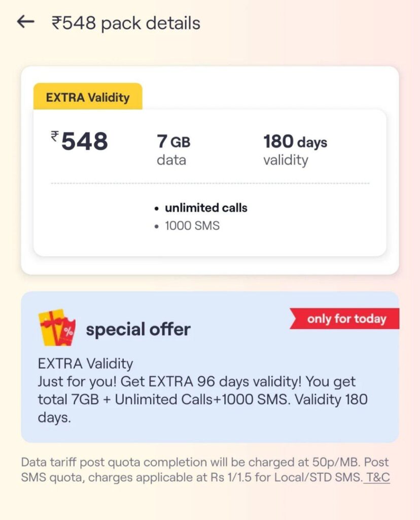Image resolution: width=420 pixels, height=520 pixels.
Task: Select the red 'only for today' ribbon
Action: coord(346,319)
